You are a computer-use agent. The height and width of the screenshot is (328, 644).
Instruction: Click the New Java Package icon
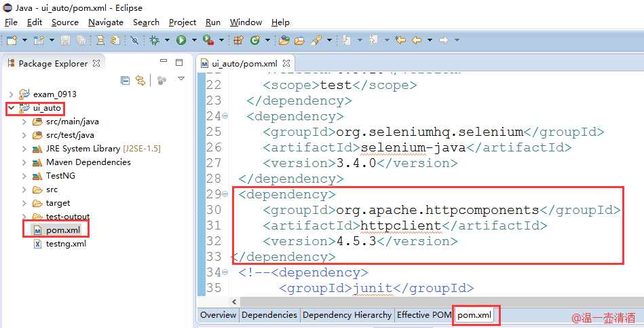(x=239, y=40)
